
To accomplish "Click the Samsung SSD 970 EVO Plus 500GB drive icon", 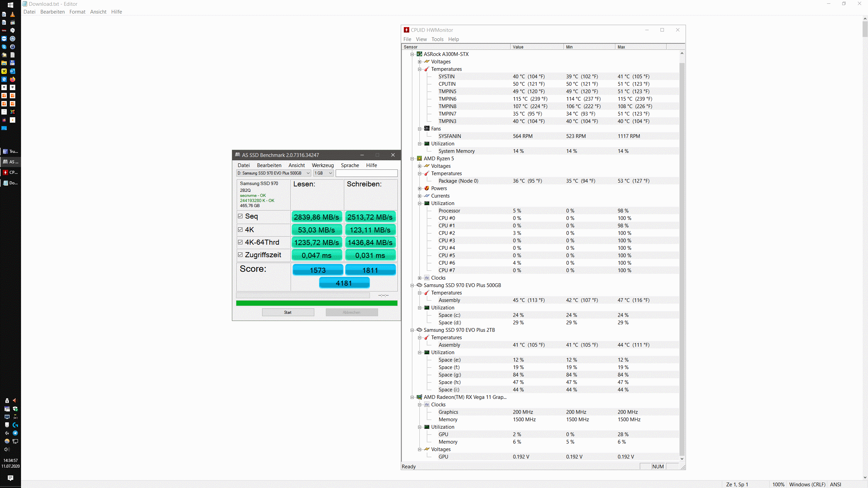I will (x=419, y=285).
